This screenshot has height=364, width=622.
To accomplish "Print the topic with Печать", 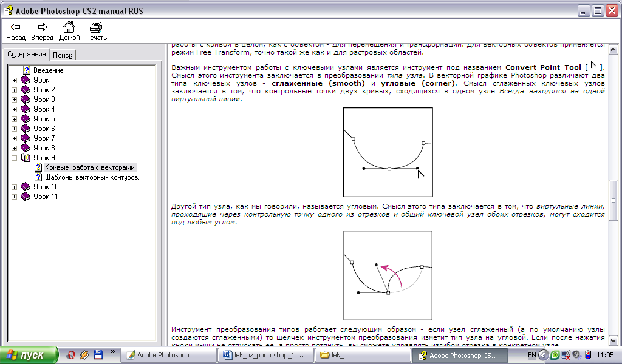I will tap(96, 32).
